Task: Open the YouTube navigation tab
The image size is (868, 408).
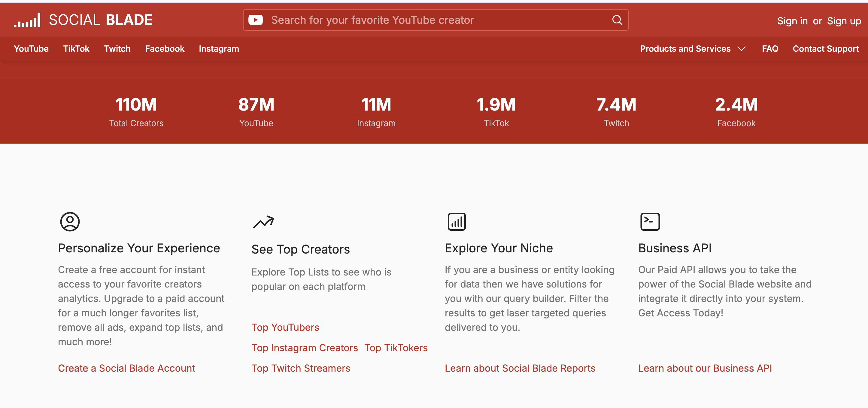Action: pyautogui.click(x=31, y=49)
